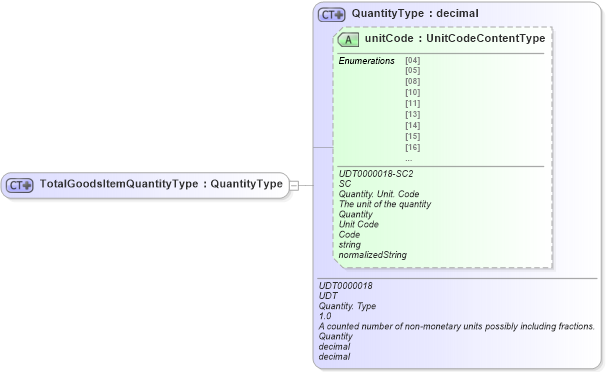The width and height of the screenshot is (606, 372).
Task: Click the CT icon beside TotalGoodsItemQuantityType
Action: pos(20,185)
